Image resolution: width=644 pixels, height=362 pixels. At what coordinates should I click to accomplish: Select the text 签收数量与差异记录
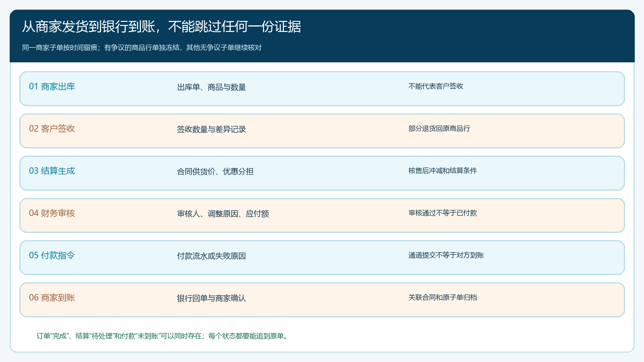click(211, 130)
